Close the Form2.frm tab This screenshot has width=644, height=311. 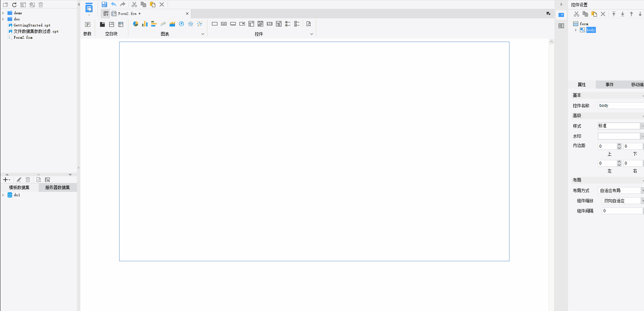tap(187, 14)
